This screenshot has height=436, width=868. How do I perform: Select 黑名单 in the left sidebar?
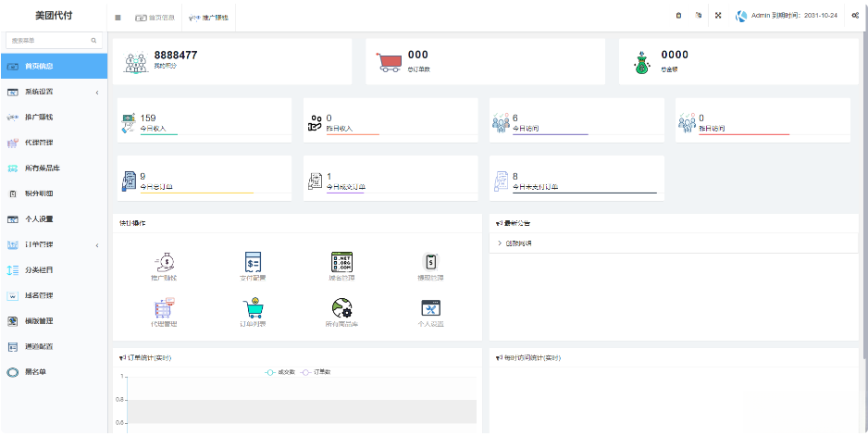(37, 372)
